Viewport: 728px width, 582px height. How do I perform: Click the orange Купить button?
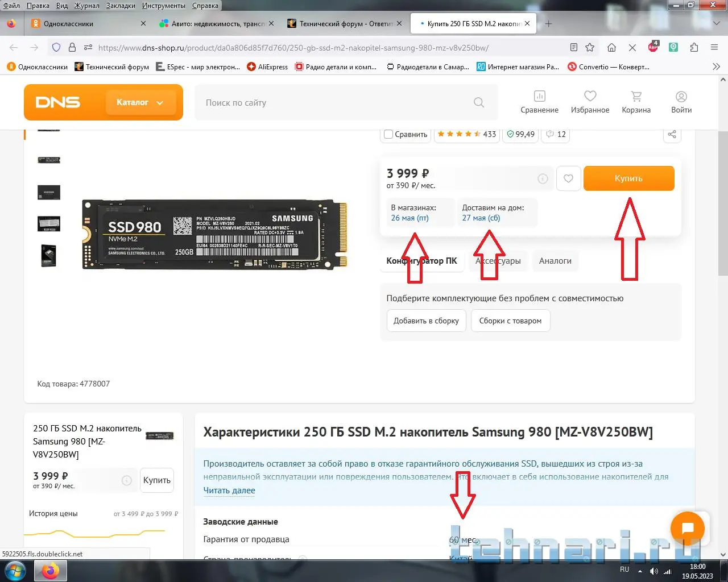coord(629,178)
